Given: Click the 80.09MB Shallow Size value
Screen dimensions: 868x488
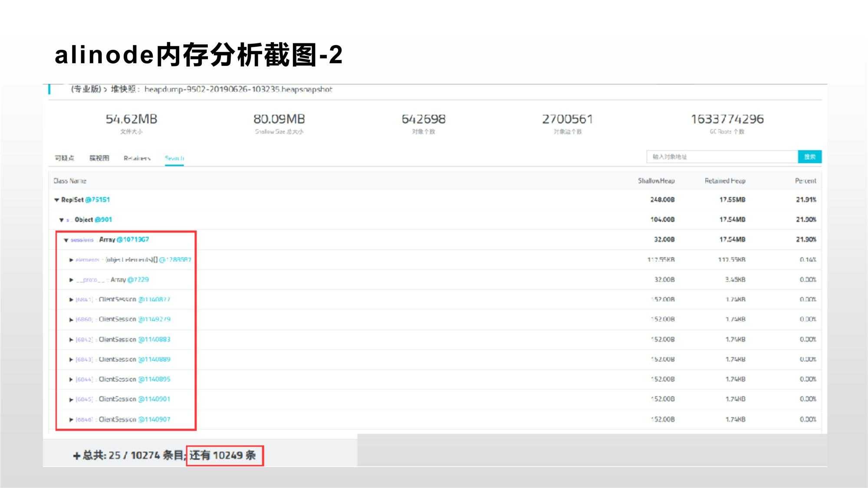Looking at the screenshot, I should (x=279, y=119).
